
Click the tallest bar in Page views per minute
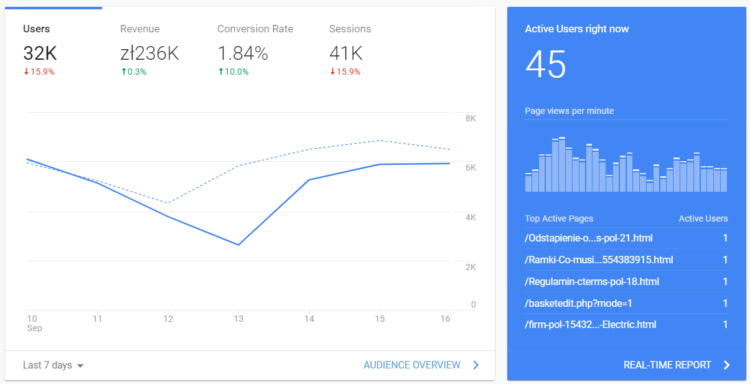coord(562,165)
